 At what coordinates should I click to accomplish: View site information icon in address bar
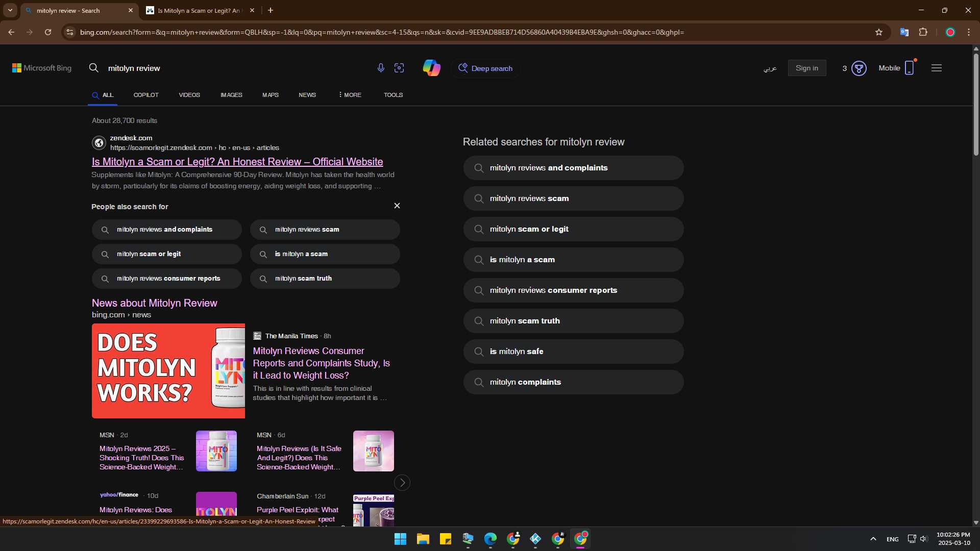70,32
